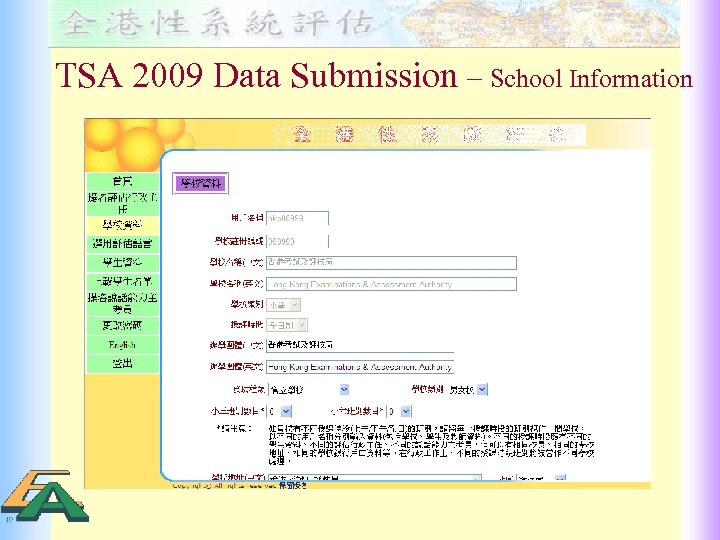Screen dimensions: 720x540
Task: Click the slide title TSA 2009 Data Submission
Action: 257,75
